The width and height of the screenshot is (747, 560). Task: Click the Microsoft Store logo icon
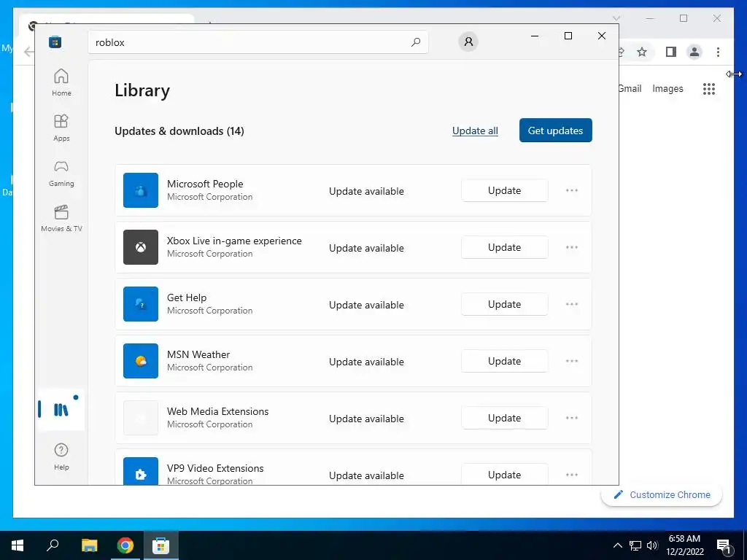click(x=55, y=42)
